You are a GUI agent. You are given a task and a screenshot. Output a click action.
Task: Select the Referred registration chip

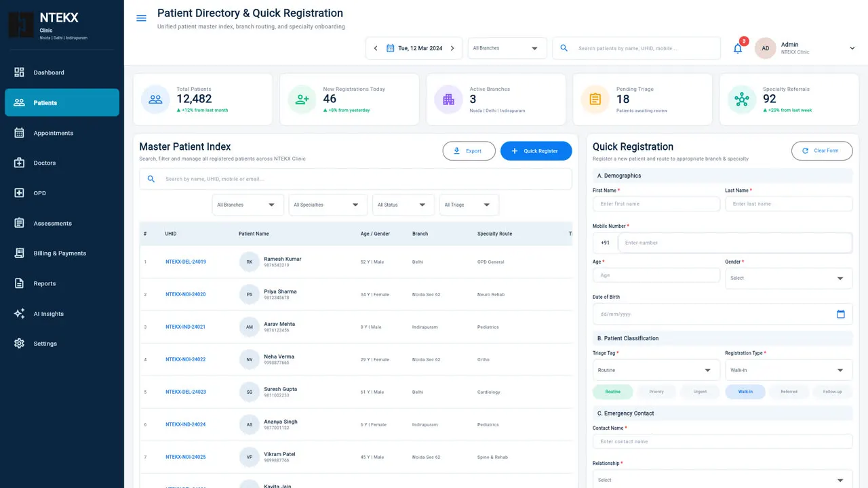point(789,392)
